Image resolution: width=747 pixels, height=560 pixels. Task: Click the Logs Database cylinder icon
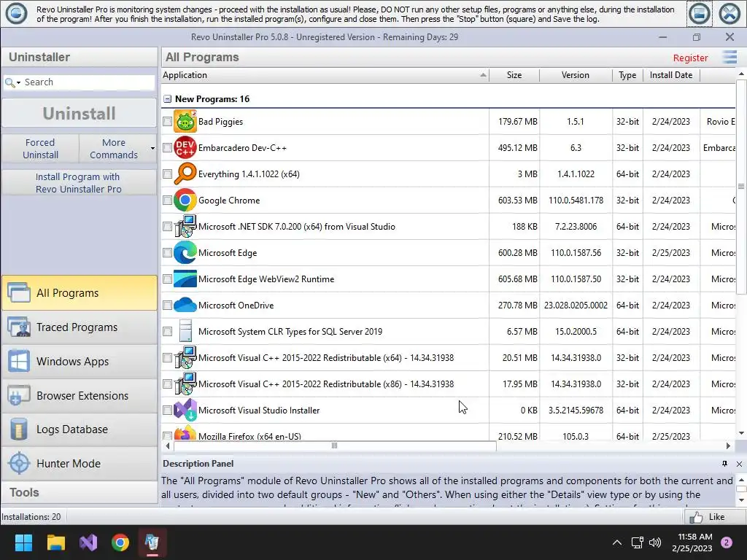point(19,429)
